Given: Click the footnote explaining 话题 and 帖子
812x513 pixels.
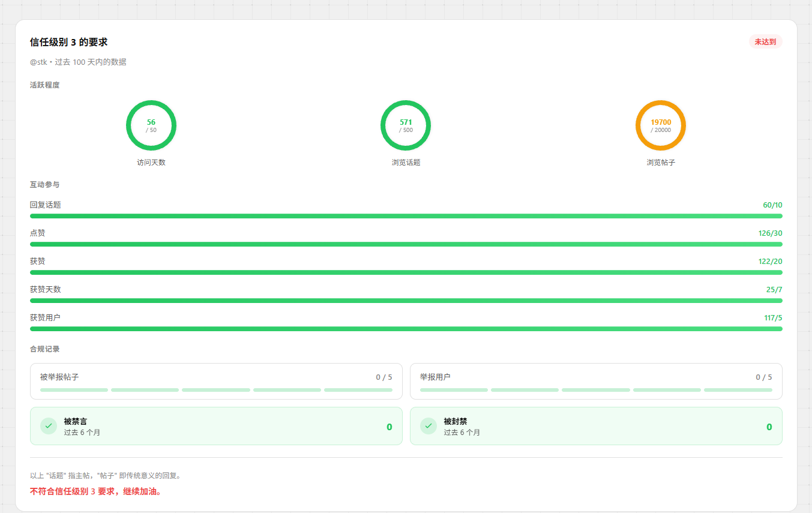Looking at the screenshot, I should coord(106,476).
